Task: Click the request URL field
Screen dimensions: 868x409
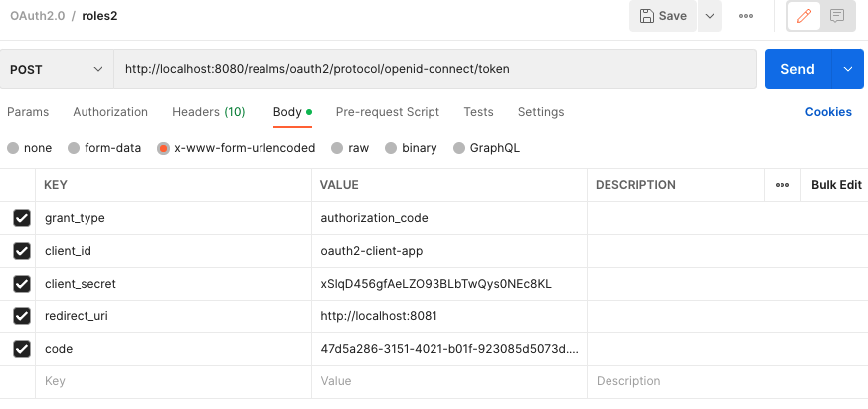Action: (x=435, y=69)
